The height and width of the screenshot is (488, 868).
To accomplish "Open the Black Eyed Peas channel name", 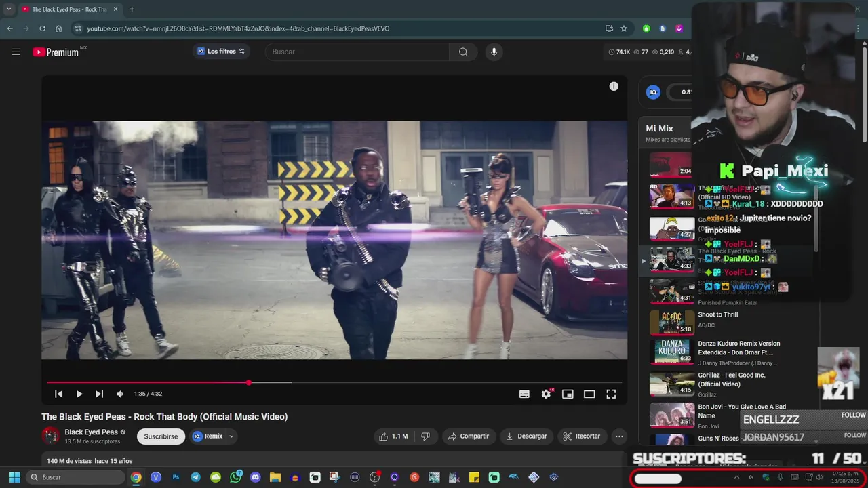I will [x=92, y=432].
